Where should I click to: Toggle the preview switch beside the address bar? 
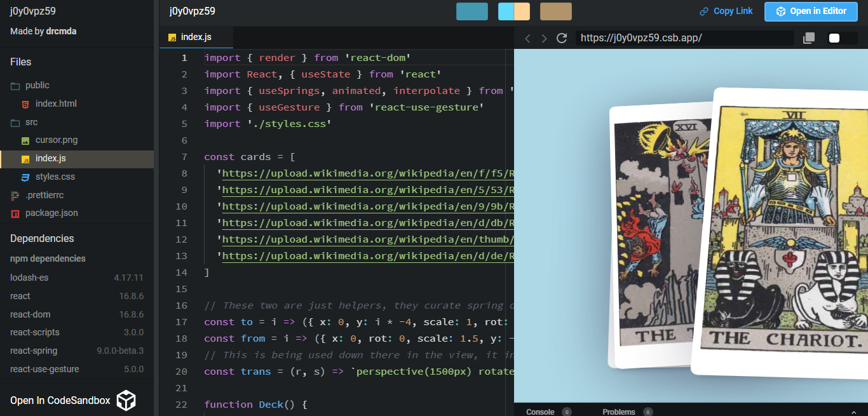click(x=843, y=38)
